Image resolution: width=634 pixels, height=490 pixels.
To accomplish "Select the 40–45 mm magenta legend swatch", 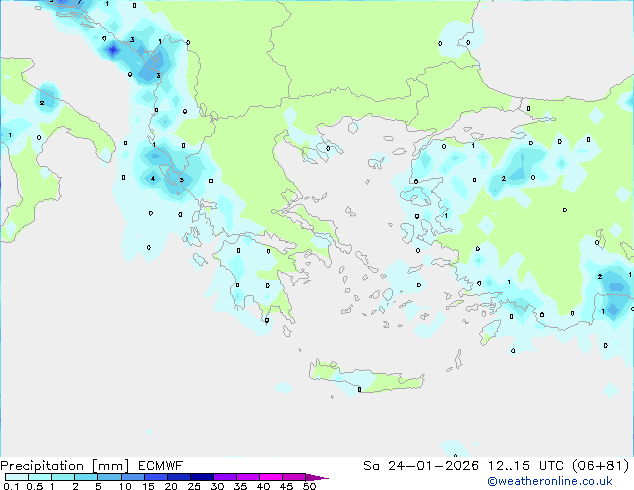I will tap(271, 477).
